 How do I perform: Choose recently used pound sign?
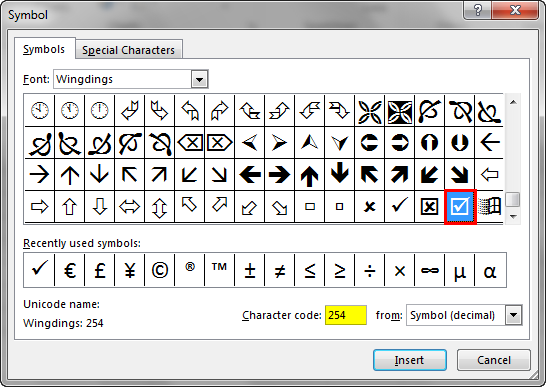(x=99, y=270)
